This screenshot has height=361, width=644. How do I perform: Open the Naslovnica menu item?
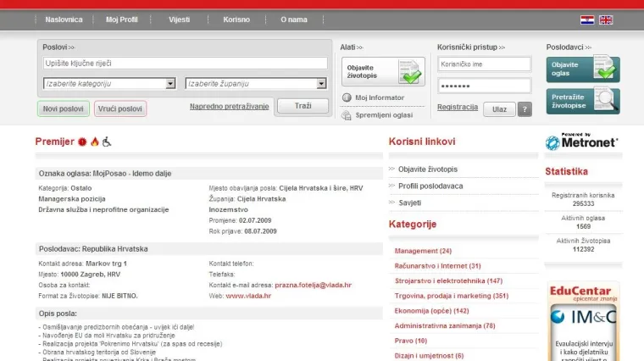pos(64,19)
